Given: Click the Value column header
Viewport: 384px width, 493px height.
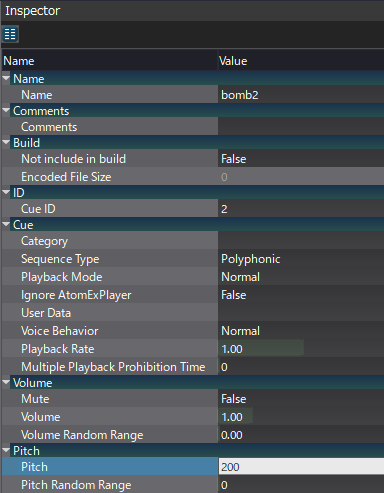Looking at the screenshot, I should pyautogui.click(x=301, y=61).
